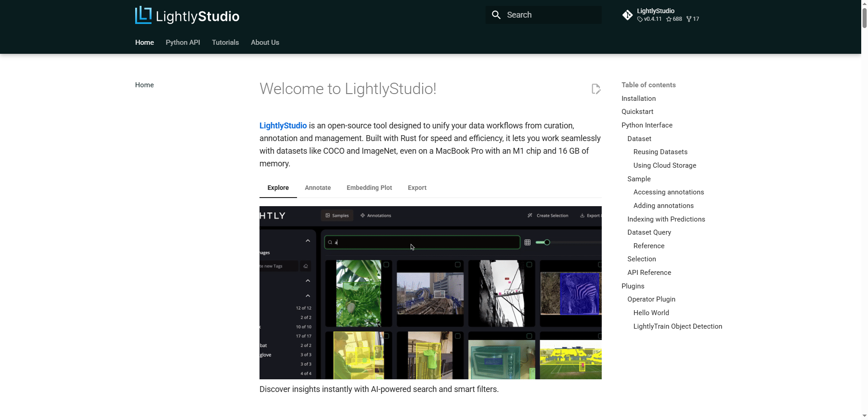Image resolution: width=868 pixels, height=420 pixels.
Task: Check the box on the oven image
Action: pos(529,336)
